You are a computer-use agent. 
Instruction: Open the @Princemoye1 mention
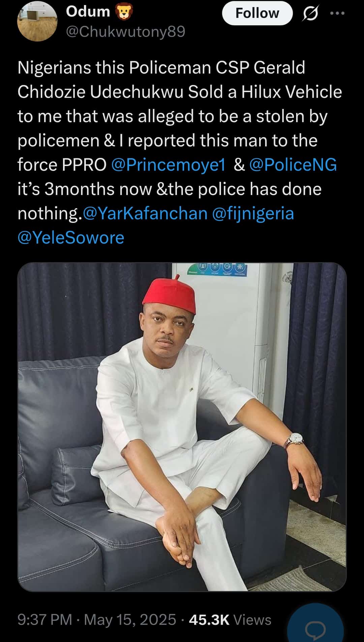pos(168,165)
